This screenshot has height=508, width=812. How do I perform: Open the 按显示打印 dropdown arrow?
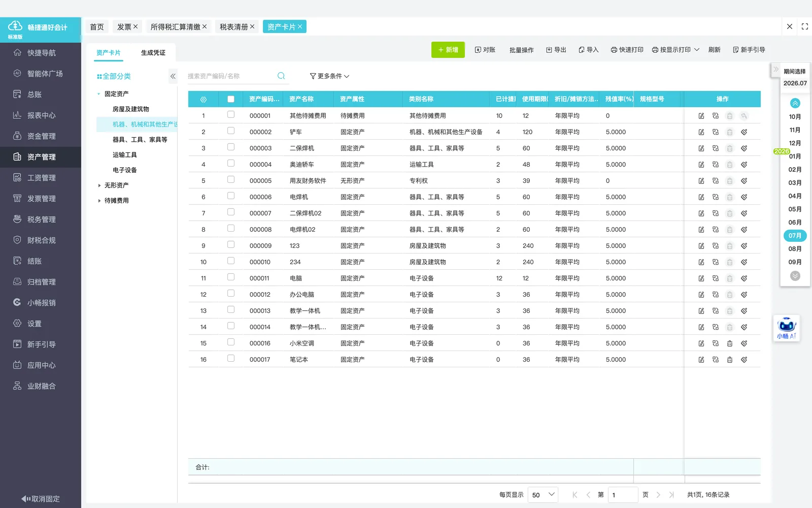pos(697,50)
